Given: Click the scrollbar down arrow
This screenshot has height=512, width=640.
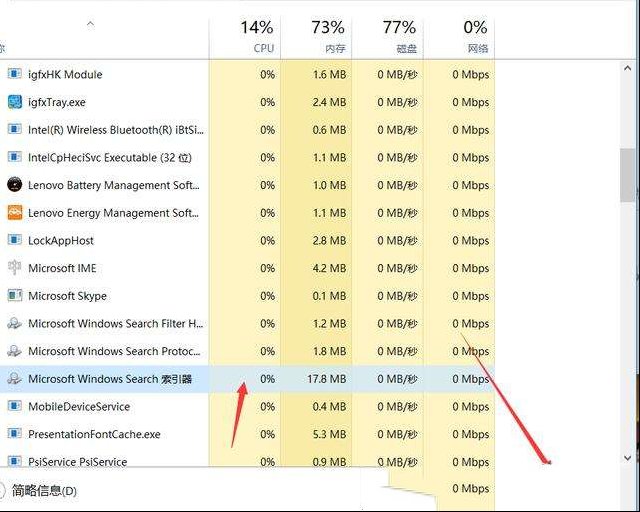Looking at the screenshot, I should point(627,458).
